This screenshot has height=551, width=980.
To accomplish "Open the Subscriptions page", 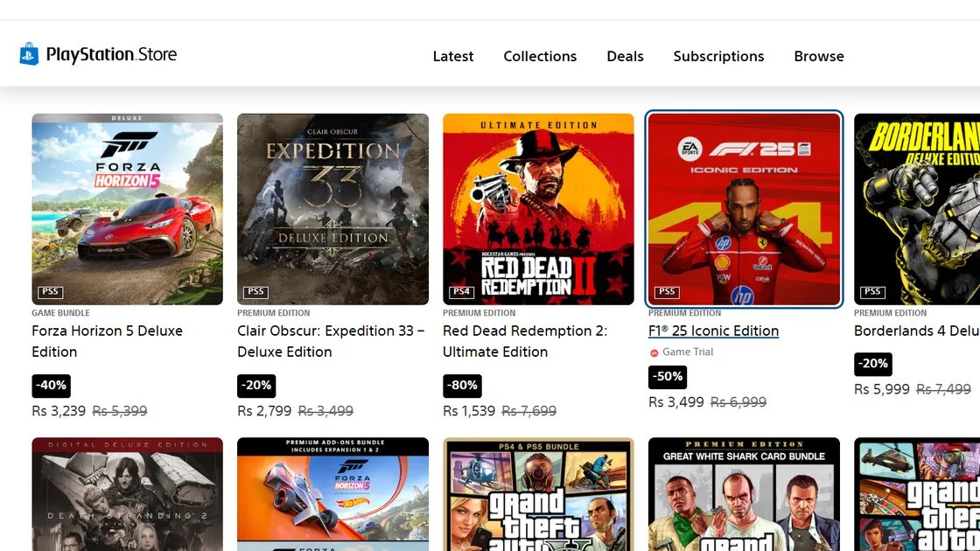I will click(x=718, y=56).
